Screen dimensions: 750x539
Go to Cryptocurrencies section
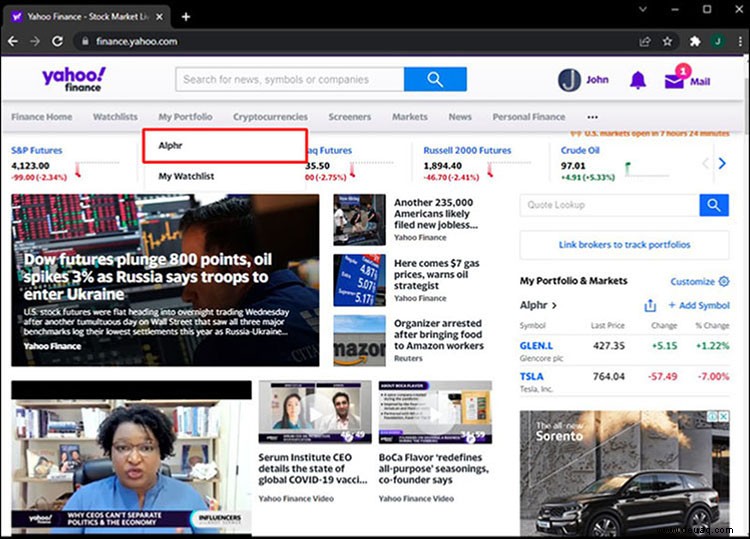270,117
